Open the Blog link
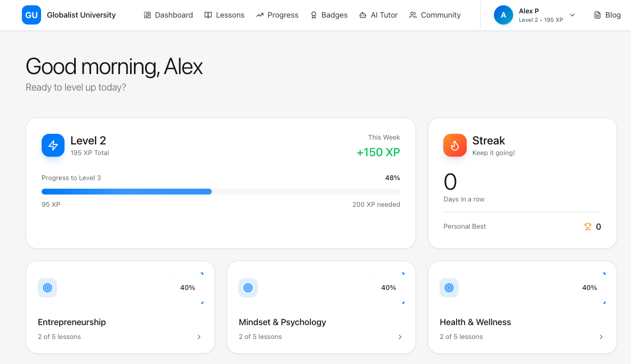This screenshot has height=364, width=631. coord(607,15)
